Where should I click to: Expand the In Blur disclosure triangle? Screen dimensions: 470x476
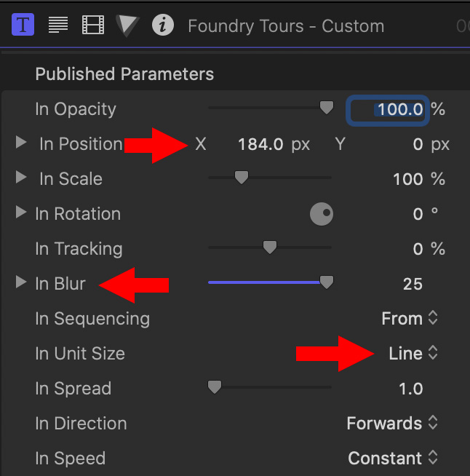[21, 282]
